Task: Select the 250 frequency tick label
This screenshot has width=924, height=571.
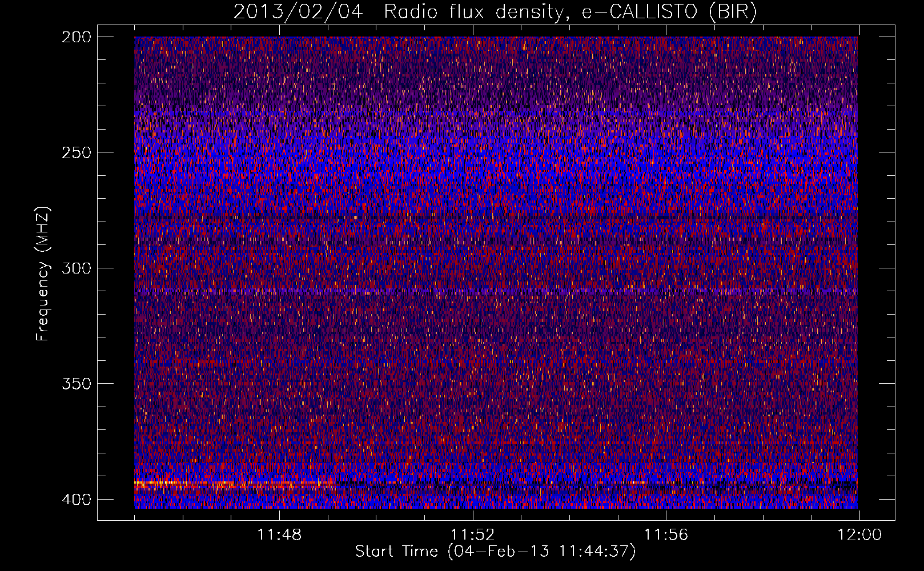Action: (x=76, y=152)
